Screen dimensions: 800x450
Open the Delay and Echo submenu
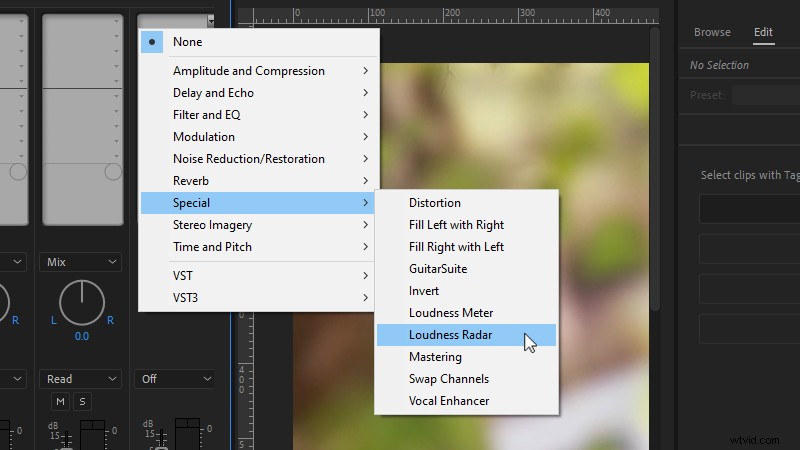(259, 93)
